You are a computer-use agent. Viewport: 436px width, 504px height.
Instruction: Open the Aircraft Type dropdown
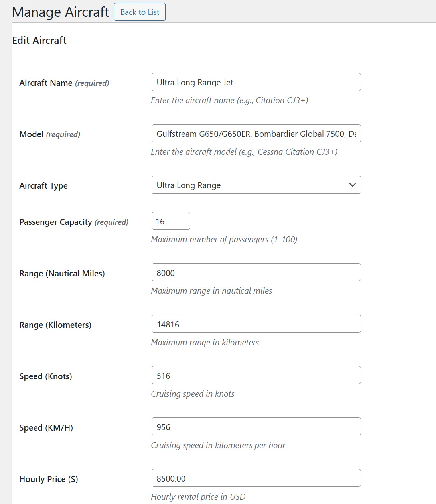coord(256,185)
